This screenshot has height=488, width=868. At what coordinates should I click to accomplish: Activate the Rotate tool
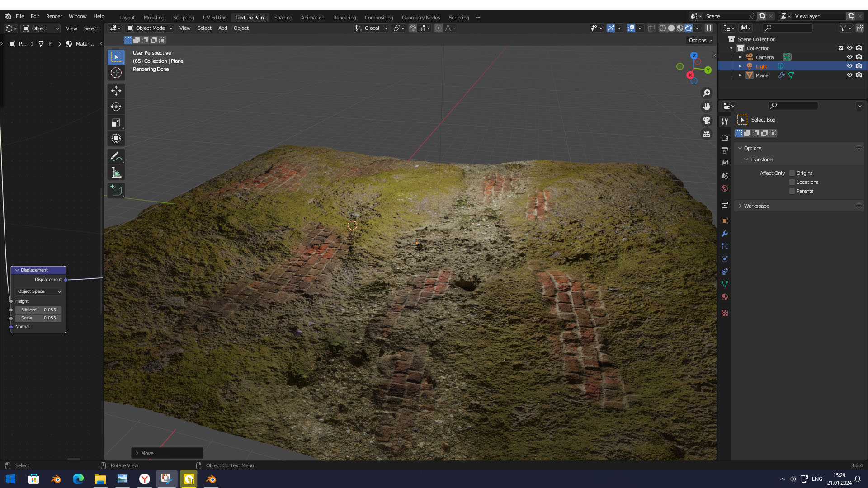pos(116,107)
